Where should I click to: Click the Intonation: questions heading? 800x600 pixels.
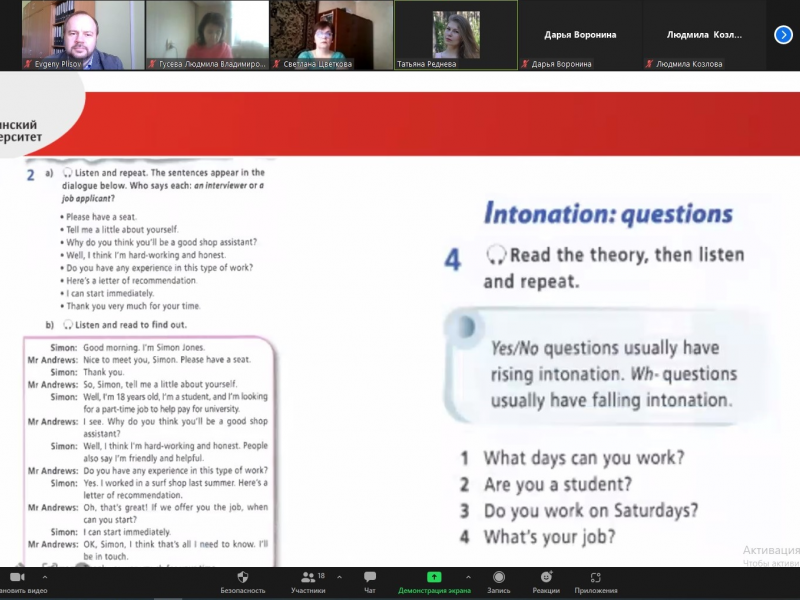pos(608,213)
